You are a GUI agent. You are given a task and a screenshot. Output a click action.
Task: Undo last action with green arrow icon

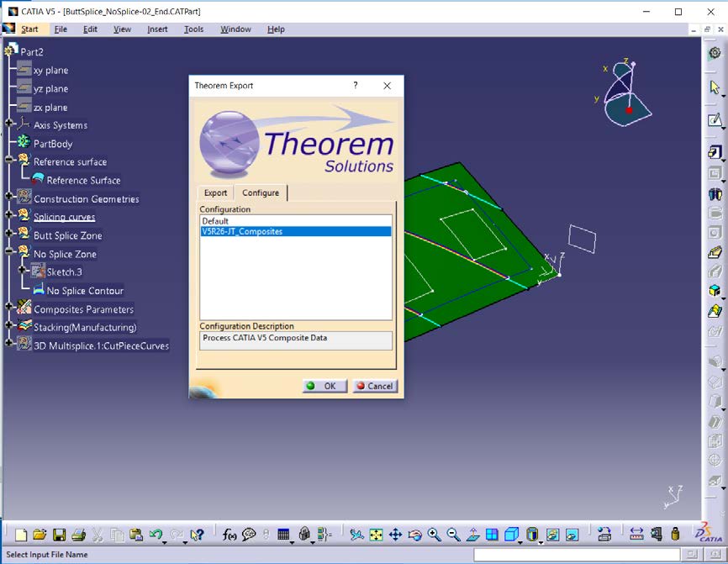point(156,535)
